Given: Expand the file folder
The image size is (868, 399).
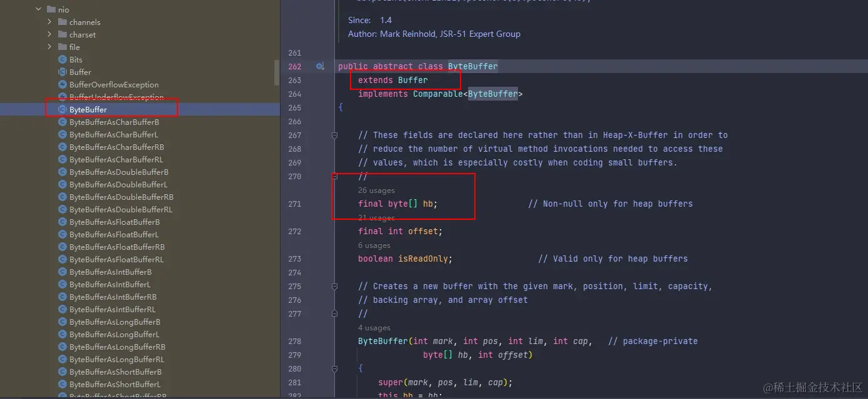Looking at the screenshot, I should 50,47.
